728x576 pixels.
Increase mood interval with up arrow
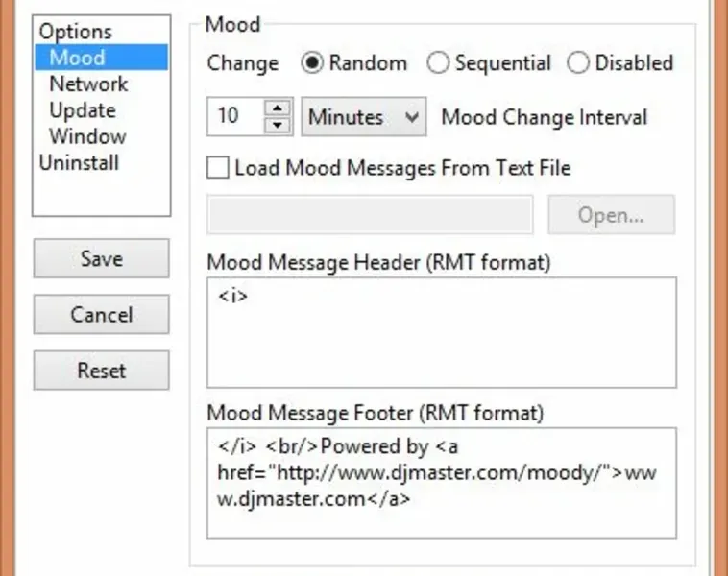click(x=278, y=108)
